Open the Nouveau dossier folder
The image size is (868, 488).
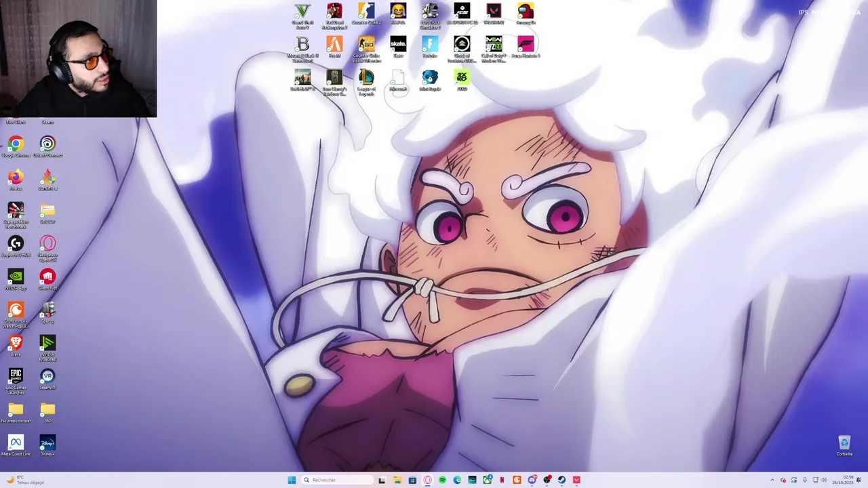click(x=16, y=412)
